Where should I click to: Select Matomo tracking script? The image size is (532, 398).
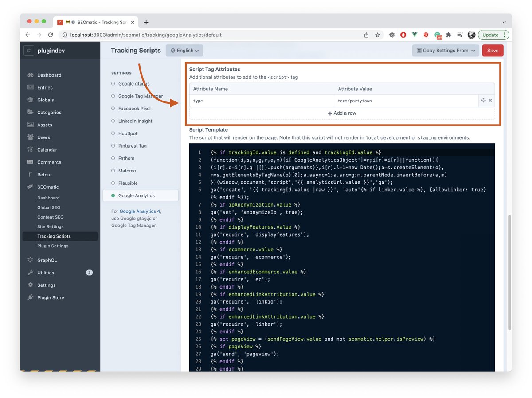coord(127,171)
